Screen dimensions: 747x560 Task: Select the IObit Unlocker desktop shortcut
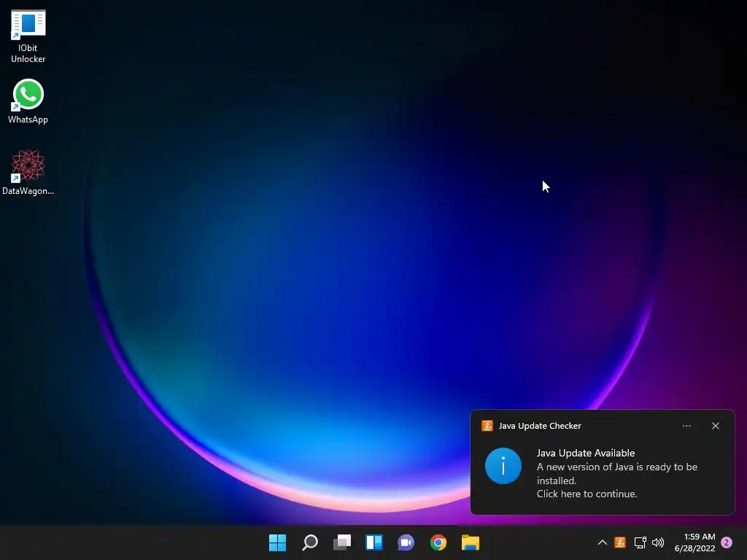[28, 36]
